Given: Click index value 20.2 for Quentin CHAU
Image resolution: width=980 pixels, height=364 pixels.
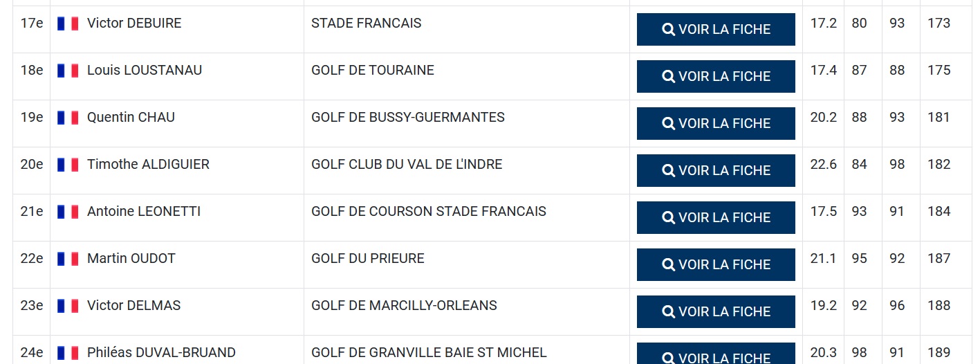Looking at the screenshot, I should coord(823,118).
